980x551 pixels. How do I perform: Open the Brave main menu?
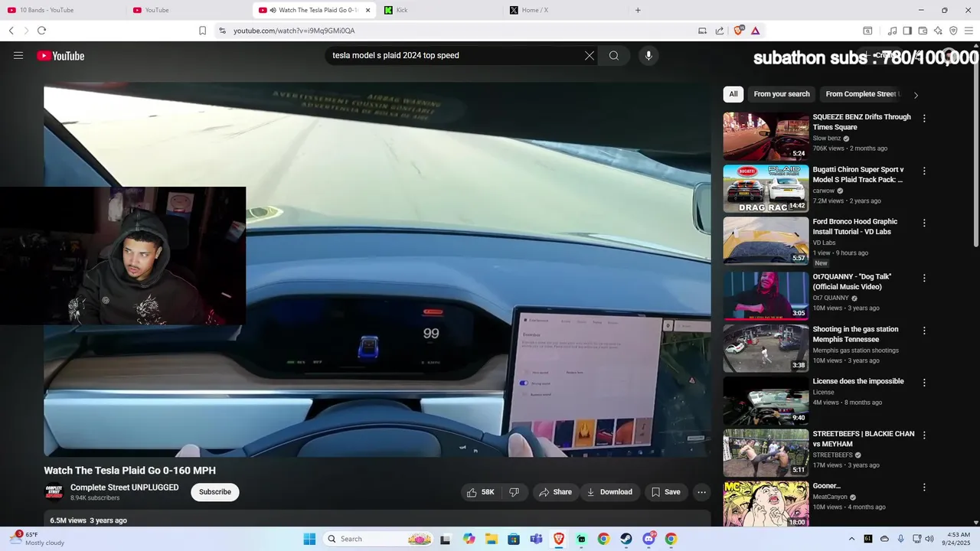tap(969, 31)
